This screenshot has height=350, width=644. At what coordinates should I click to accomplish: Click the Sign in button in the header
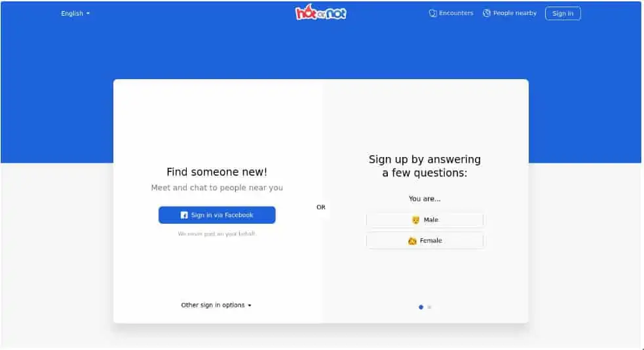563,14
